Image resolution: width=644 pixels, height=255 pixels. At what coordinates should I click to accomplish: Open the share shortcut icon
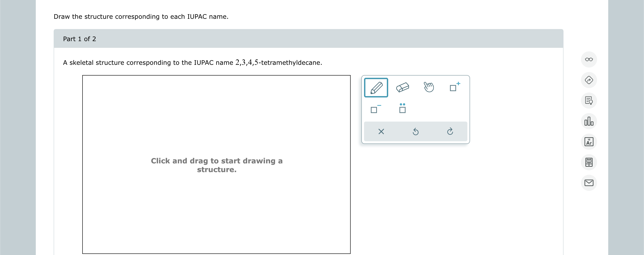pos(589,80)
